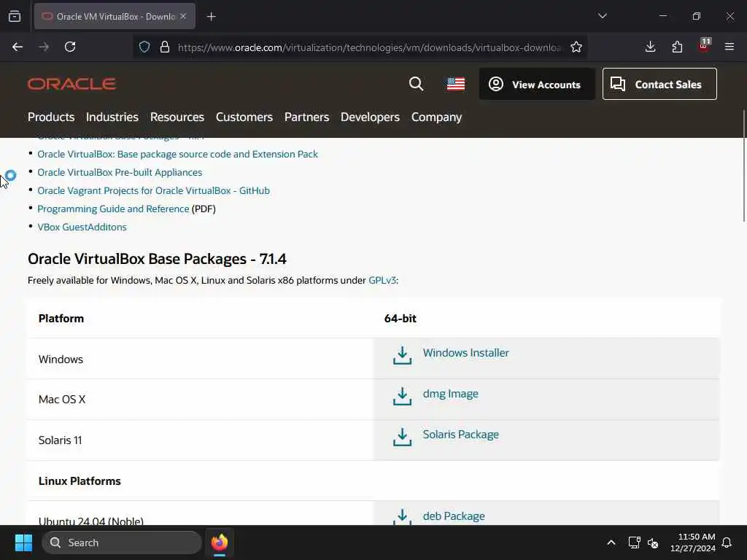Click the Solaris Package download icon
This screenshot has width=747, height=560.
pos(403,437)
